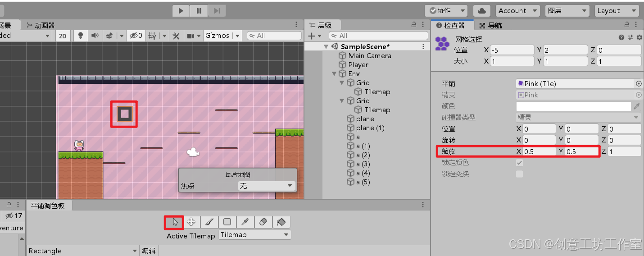This screenshot has width=644, height=256.
Task: Switch to the 导航 navigation tab
Action: (x=490, y=25)
